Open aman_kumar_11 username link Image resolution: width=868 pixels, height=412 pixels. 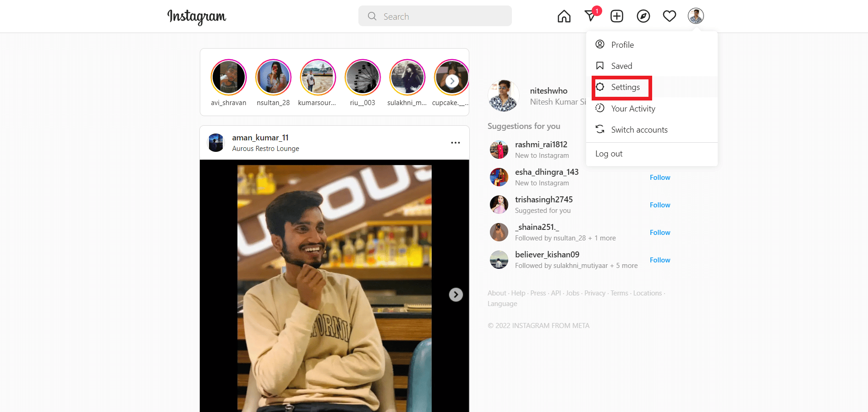click(x=260, y=138)
